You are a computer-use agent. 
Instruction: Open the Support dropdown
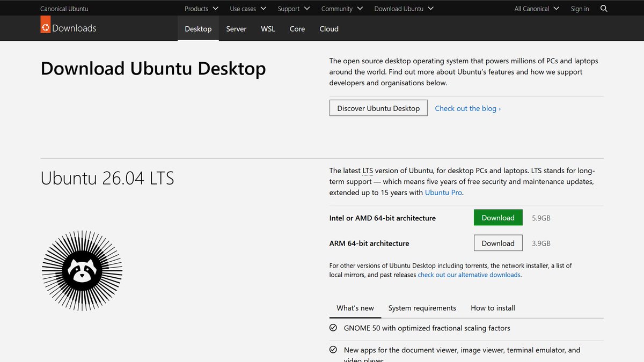[294, 9]
